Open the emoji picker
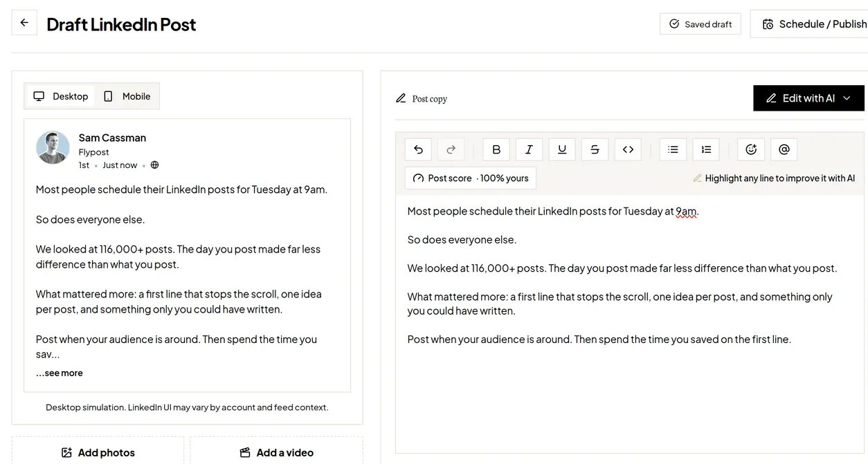This screenshot has height=464, width=868. [751, 149]
